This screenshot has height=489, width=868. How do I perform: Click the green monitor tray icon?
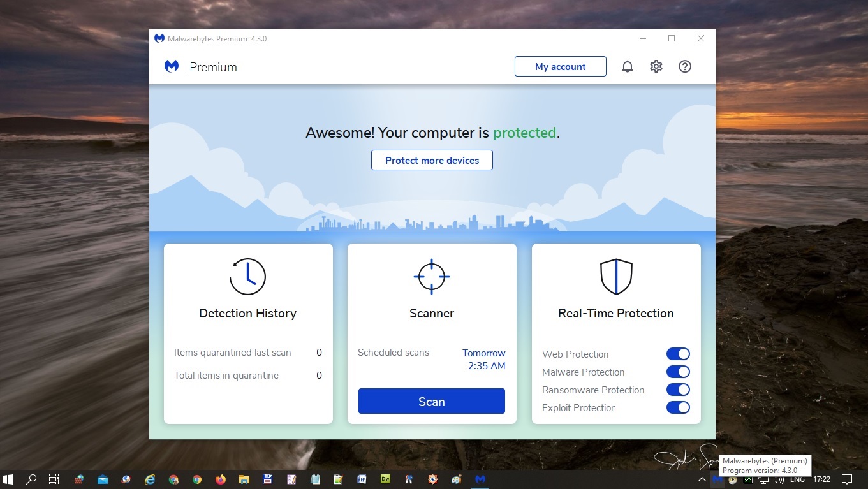pos(748,479)
